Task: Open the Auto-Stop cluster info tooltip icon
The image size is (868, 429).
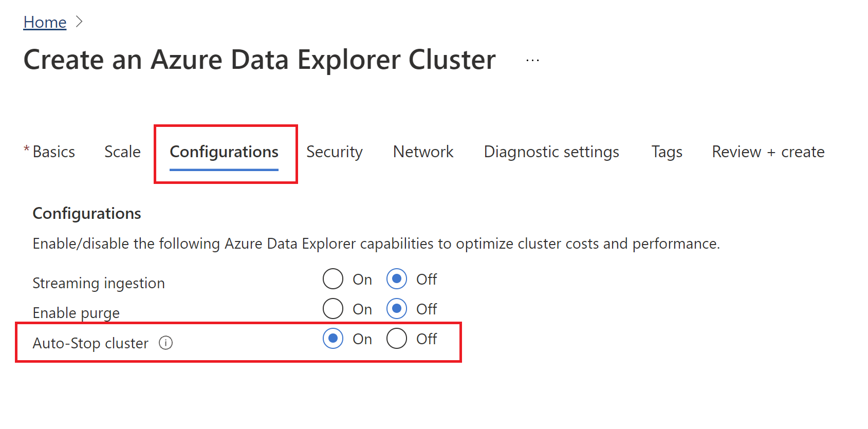Action: click(x=165, y=343)
